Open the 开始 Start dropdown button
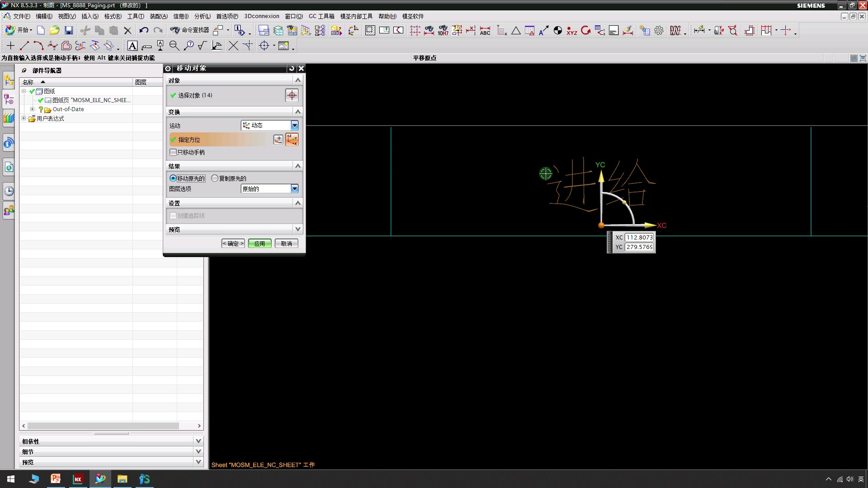The width and height of the screenshot is (868, 488). tap(19, 30)
